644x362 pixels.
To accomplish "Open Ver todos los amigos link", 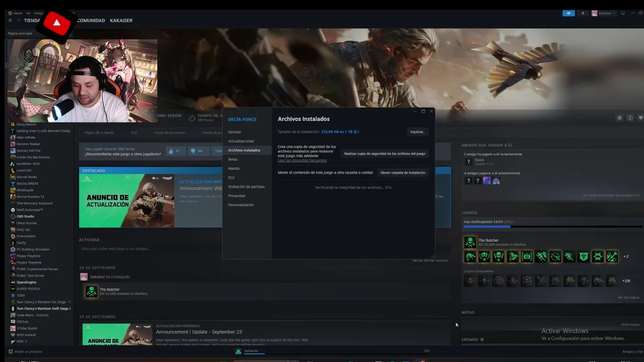I will [x=611, y=195].
